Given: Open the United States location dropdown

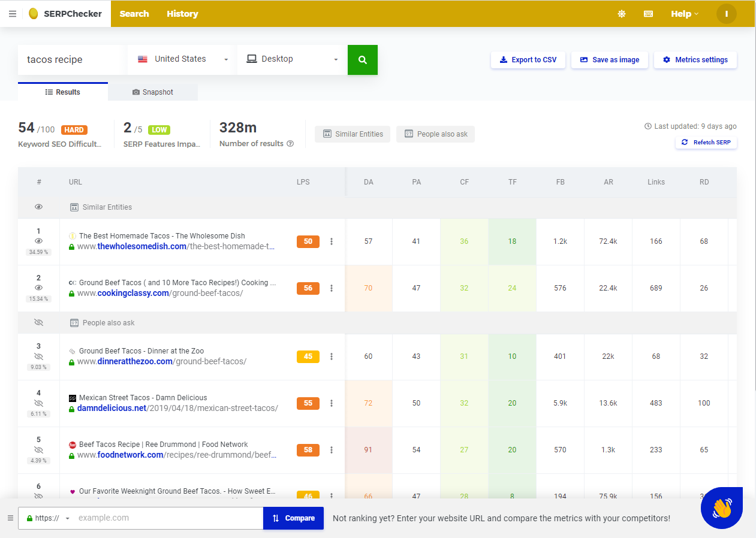Looking at the screenshot, I should (x=182, y=59).
